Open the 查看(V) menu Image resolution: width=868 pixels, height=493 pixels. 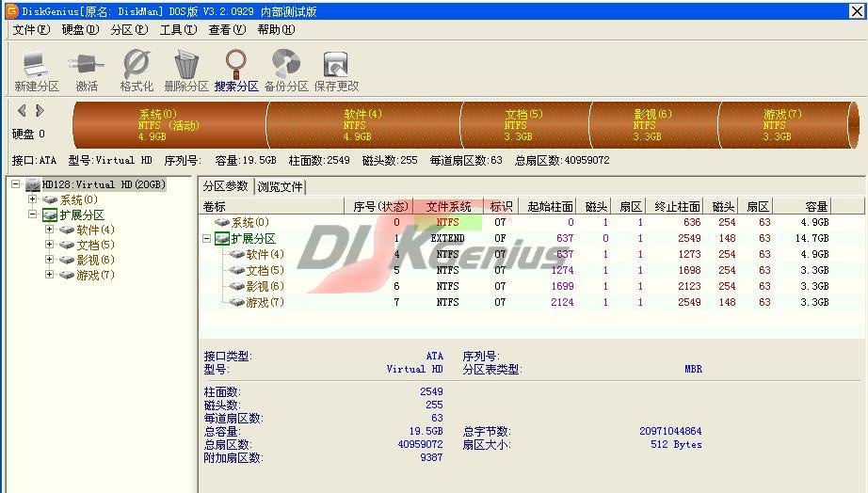point(227,29)
